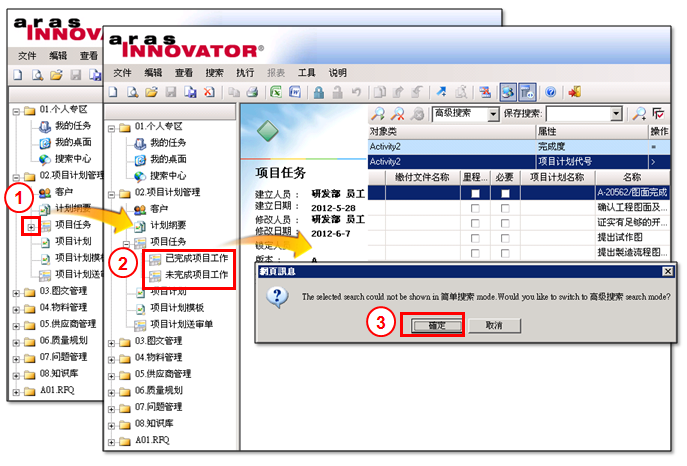The height and width of the screenshot is (466, 687).
Task: Open 项目计划送审单 in front tree
Action: click(x=181, y=324)
